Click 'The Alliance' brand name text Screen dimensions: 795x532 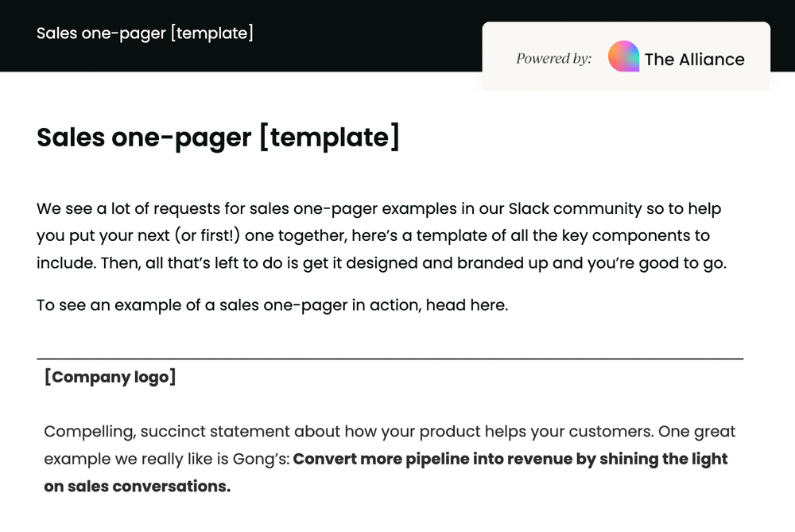[x=694, y=60]
